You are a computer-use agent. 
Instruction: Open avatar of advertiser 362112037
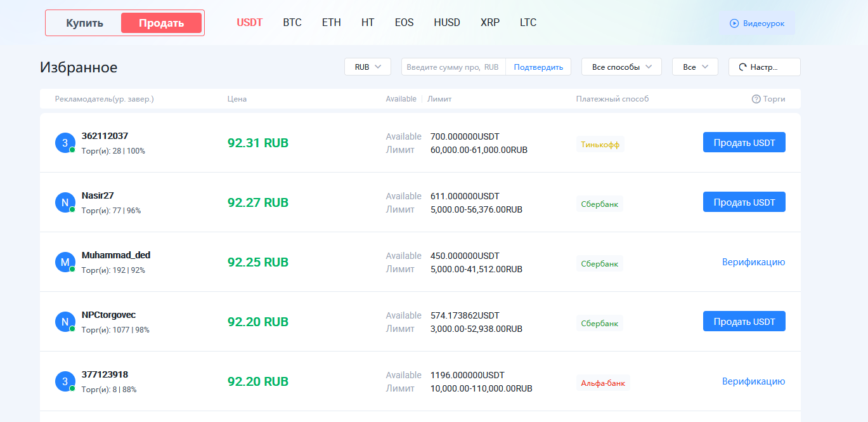65,143
